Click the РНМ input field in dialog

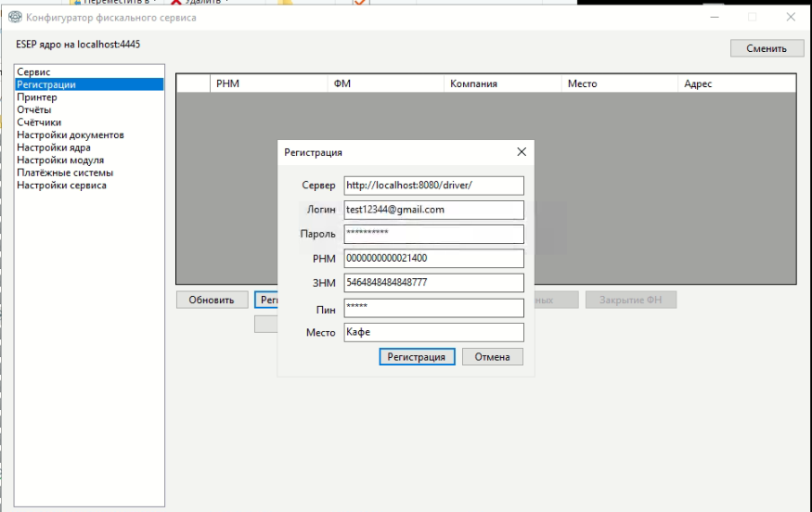[434, 259]
